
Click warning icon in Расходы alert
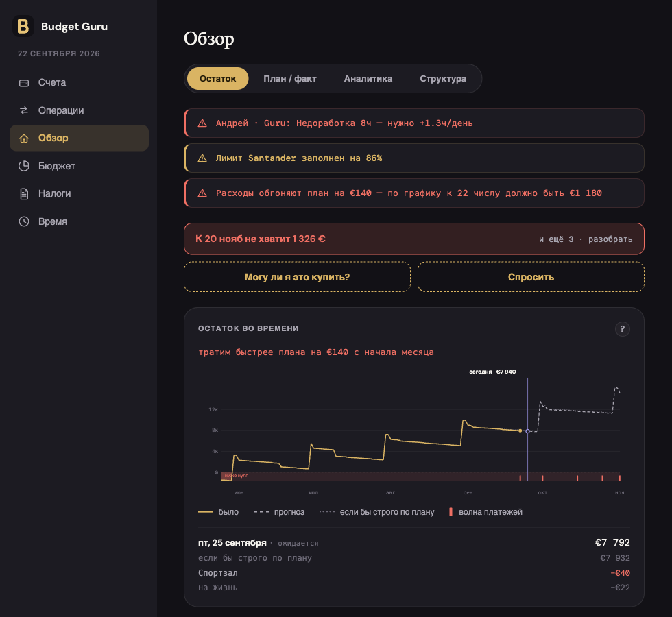tap(202, 193)
